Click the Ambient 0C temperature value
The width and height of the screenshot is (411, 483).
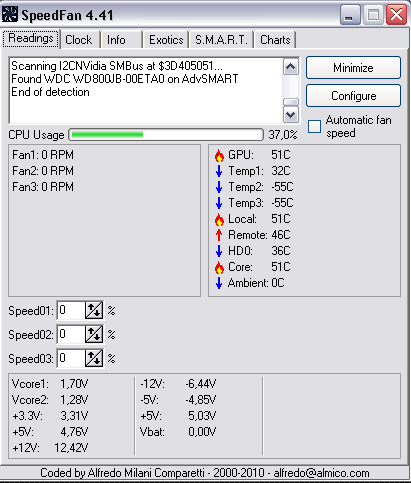(278, 283)
